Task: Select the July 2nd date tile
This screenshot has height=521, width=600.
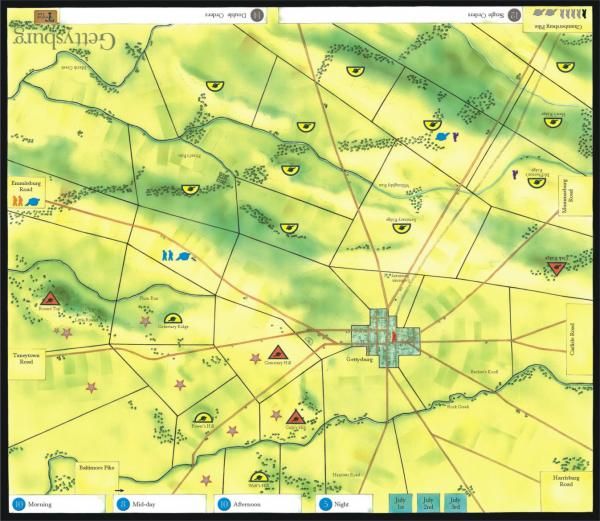Action: [428, 503]
